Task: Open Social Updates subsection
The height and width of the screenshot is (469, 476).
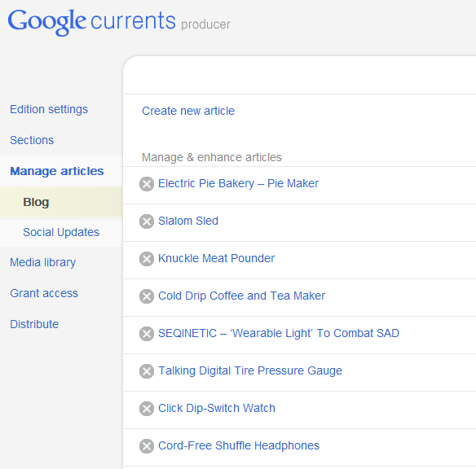Action: tap(61, 232)
